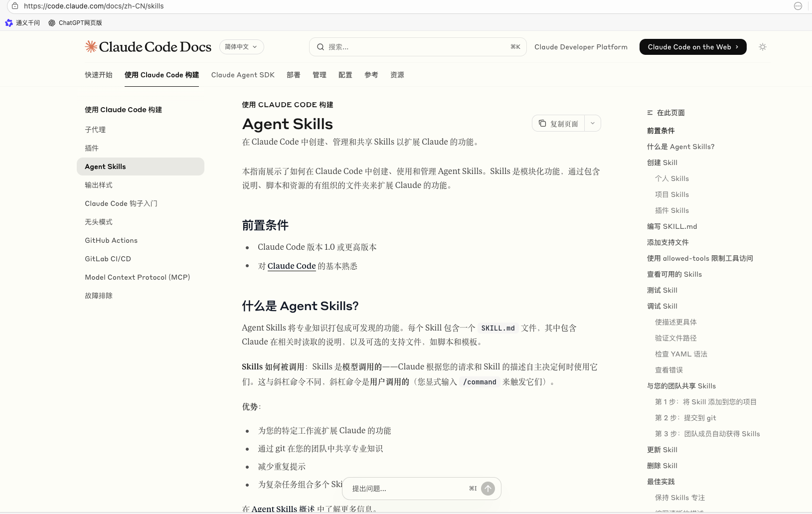
Task: Toggle the light/dark theme sun icon
Action: tap(762, 47)
